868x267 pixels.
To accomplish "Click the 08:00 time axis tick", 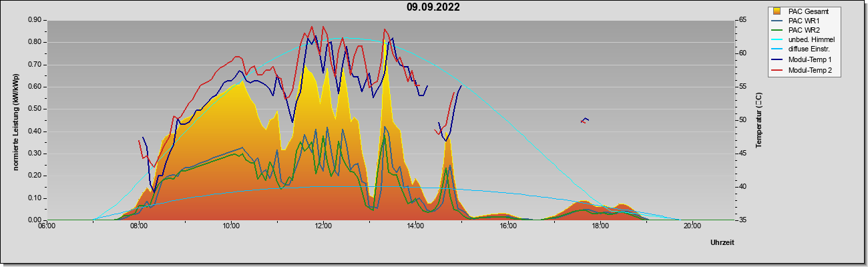I will [139, 226].
